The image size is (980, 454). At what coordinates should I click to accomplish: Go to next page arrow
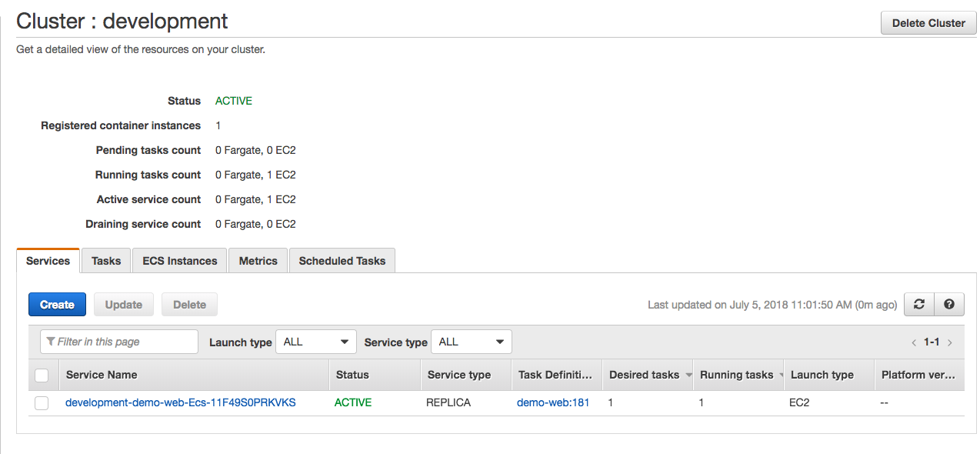pos(950,342)
